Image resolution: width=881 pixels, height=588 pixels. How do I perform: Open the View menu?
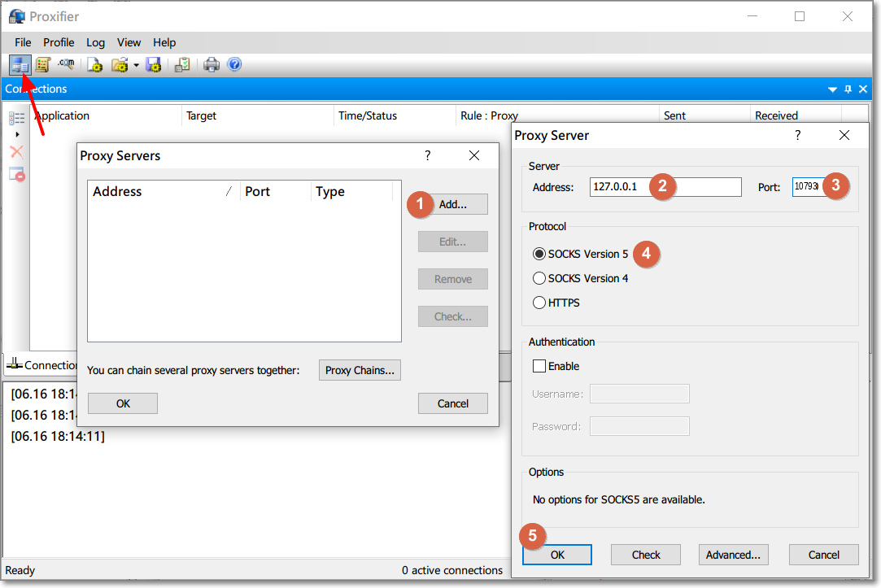point(129,42)
